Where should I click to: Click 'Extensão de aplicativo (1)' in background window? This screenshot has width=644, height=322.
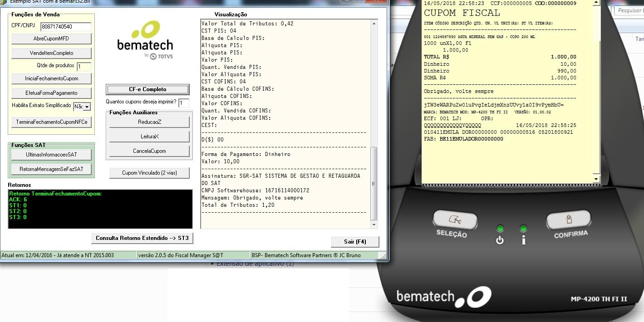(255, 264)
